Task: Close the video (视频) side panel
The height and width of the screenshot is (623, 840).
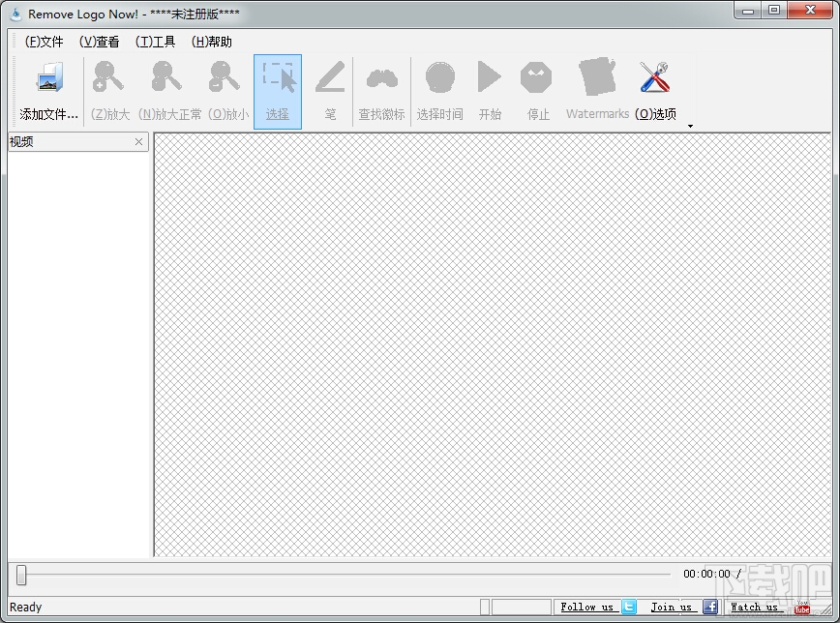Action: (138, 142)
